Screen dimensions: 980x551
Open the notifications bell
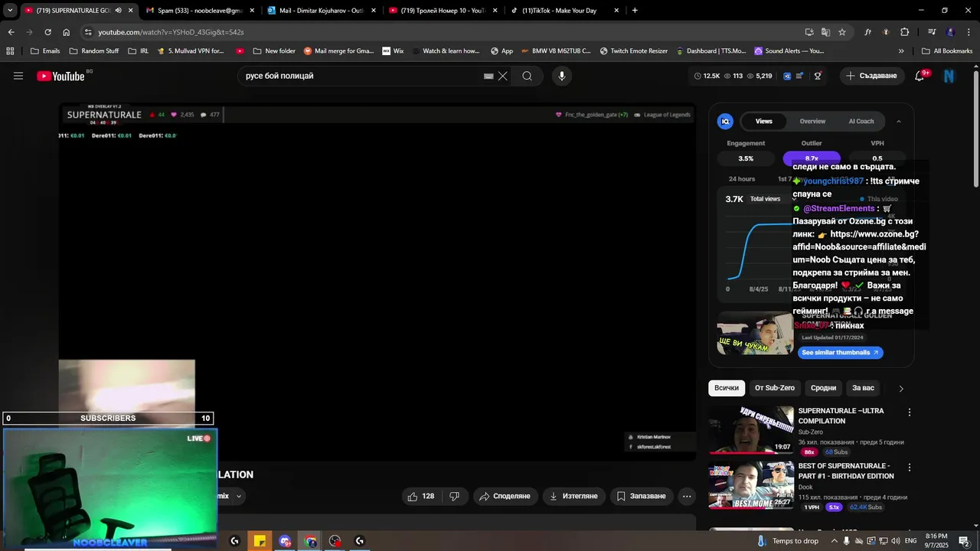(x=920, y=76)
